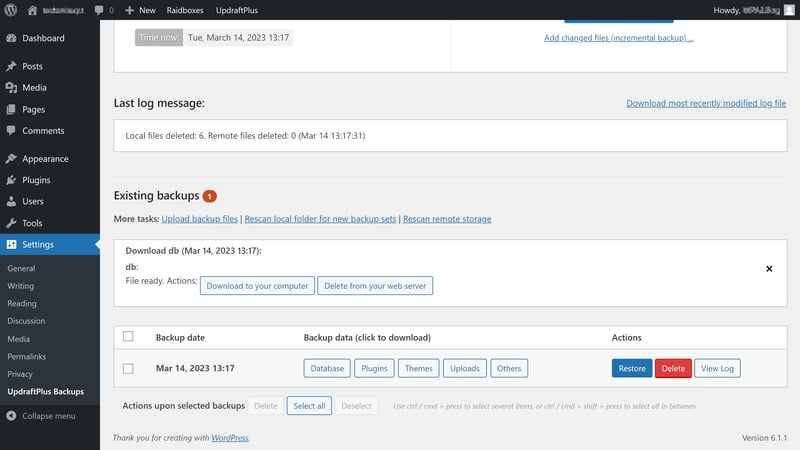800x450 pixels.
Task: Click the Appearance paintbrush icon
Action: click(11, 158)
